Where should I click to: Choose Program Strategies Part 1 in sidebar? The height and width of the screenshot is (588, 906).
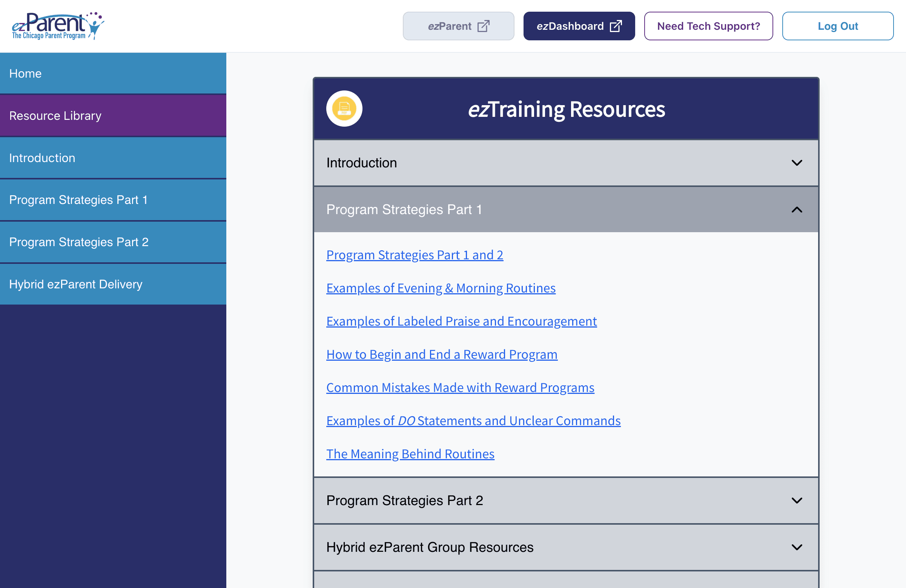(x=113, y=200)
